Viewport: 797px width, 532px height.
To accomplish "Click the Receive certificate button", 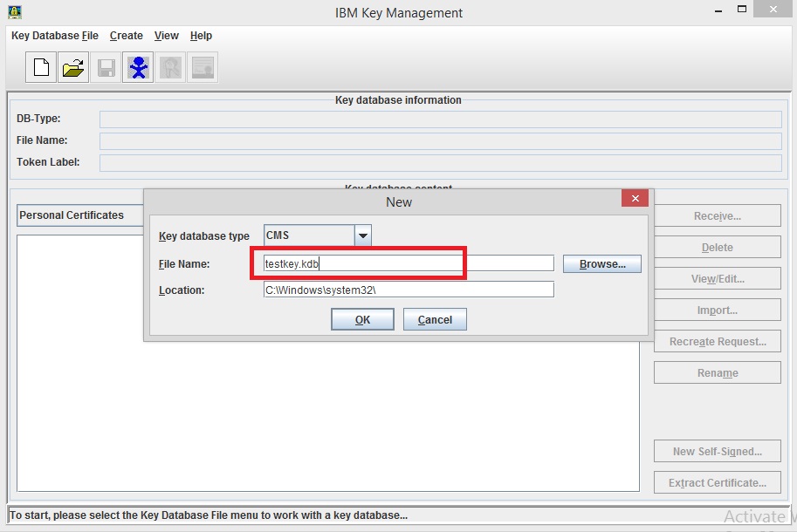I will pos(717,215).
